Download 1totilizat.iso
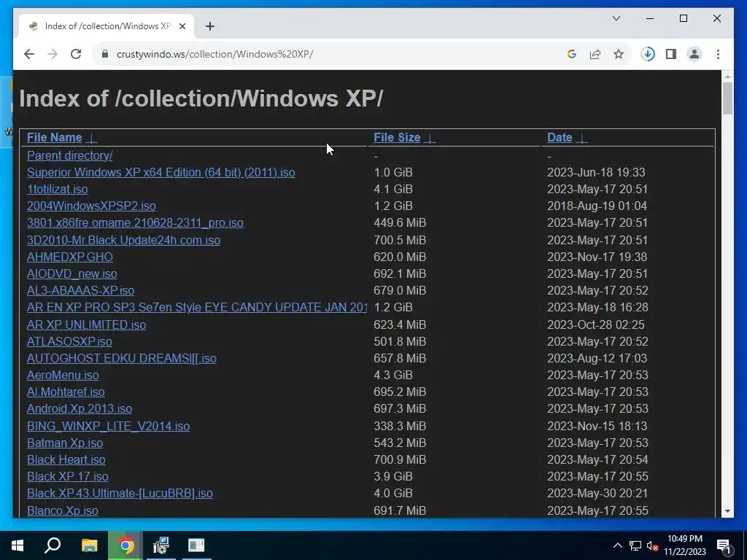 click(57, 189)
